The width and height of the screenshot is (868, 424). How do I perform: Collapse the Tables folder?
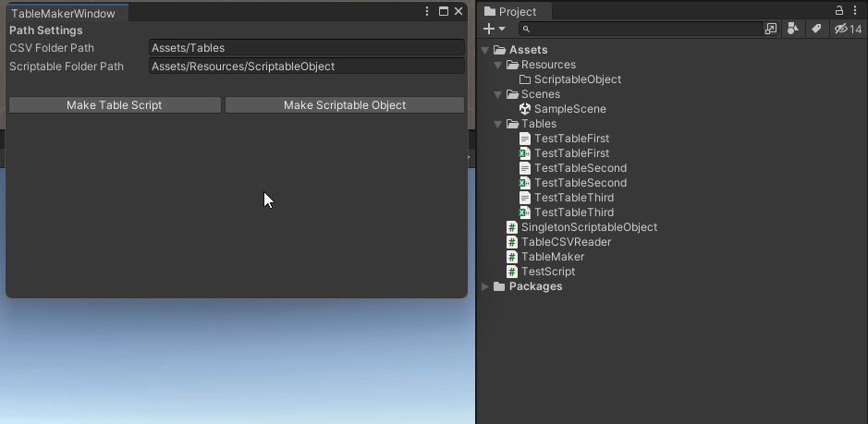(497, 124)
